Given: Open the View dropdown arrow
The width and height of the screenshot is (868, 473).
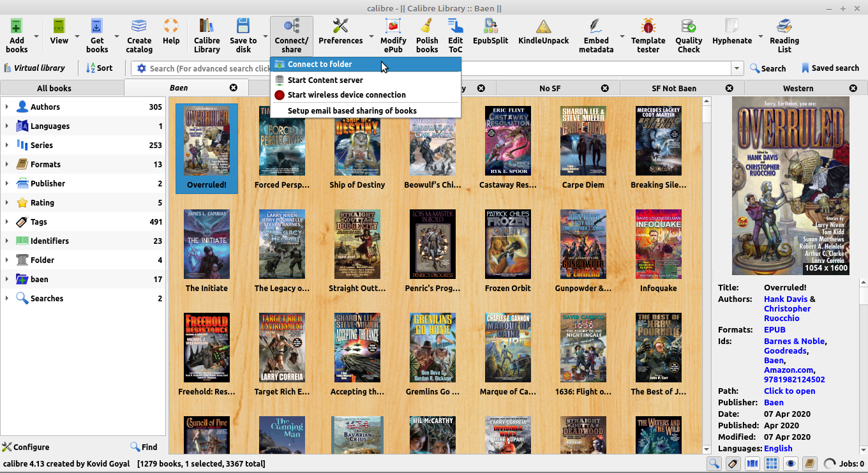Looking at the screenshot, I should [79, 36].
